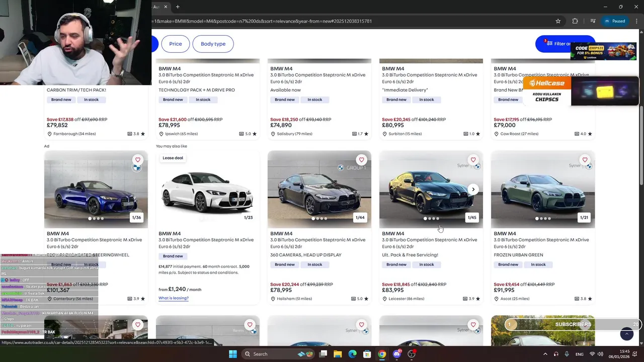Click the What is leasing? link
Image resolution: width=644 pixels, height=362 pixels.
[x=174, y=298]
